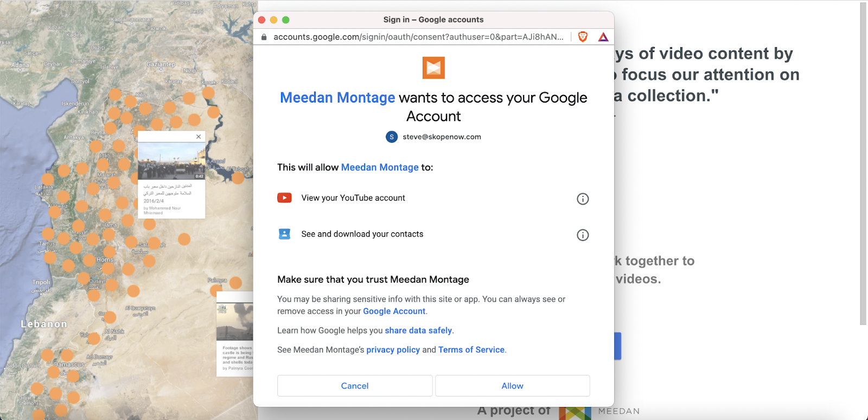The image size is (868, 420).
Task: Click the Damascus label on the map
Action: point(69,365)
